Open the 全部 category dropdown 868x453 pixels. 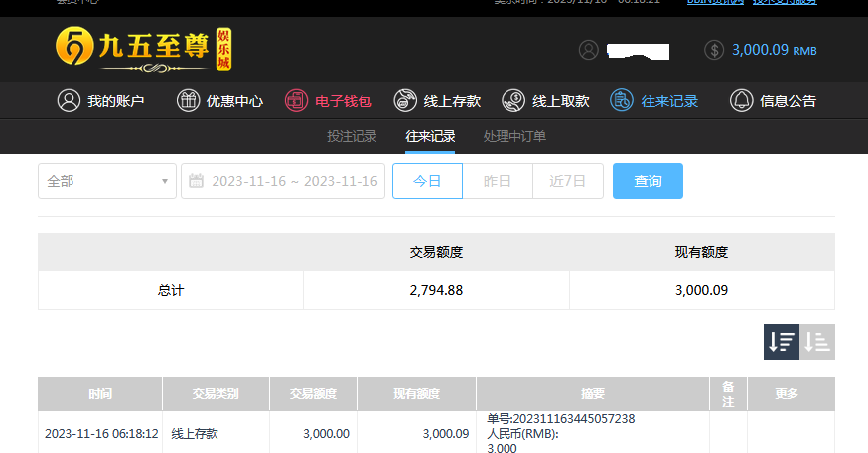point(107,181)
